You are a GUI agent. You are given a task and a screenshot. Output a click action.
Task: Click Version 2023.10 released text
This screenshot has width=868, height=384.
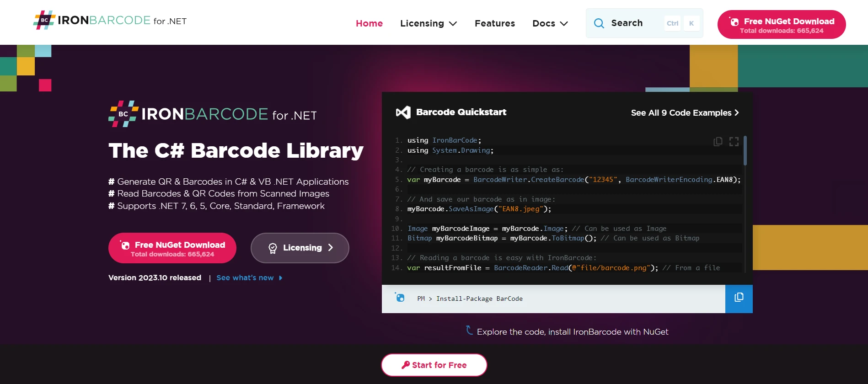coord(155,277)
